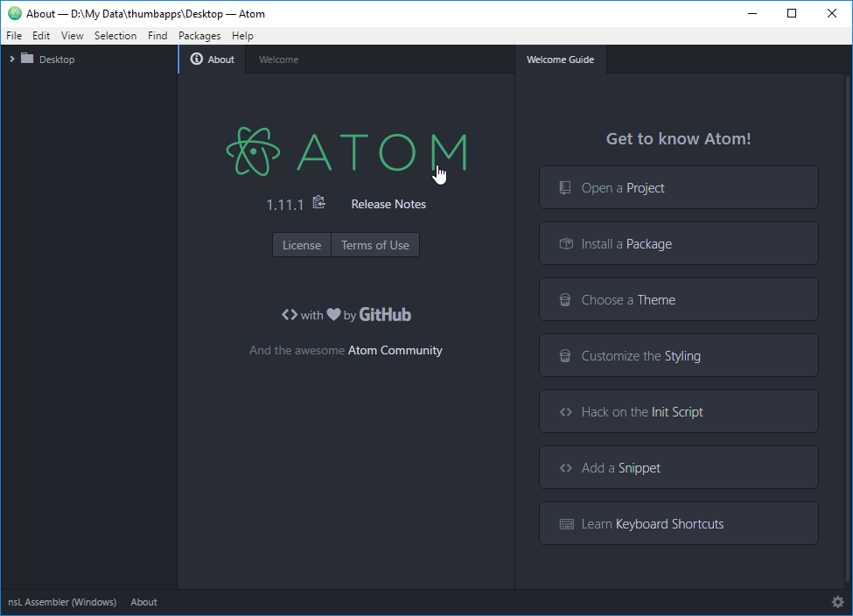This screenshot has width=853, height=616.
Task: Expand the Open a Project card
Action: [x=678, y=187]
